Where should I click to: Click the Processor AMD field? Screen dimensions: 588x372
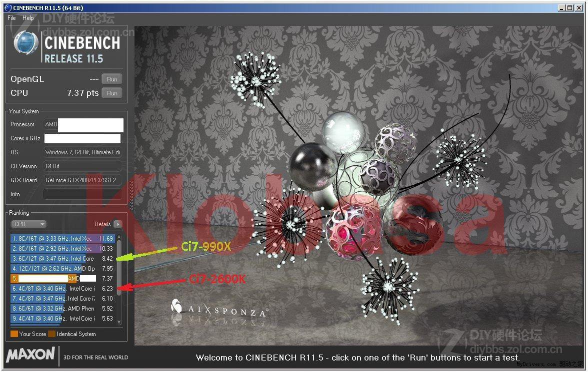(82, 125)
